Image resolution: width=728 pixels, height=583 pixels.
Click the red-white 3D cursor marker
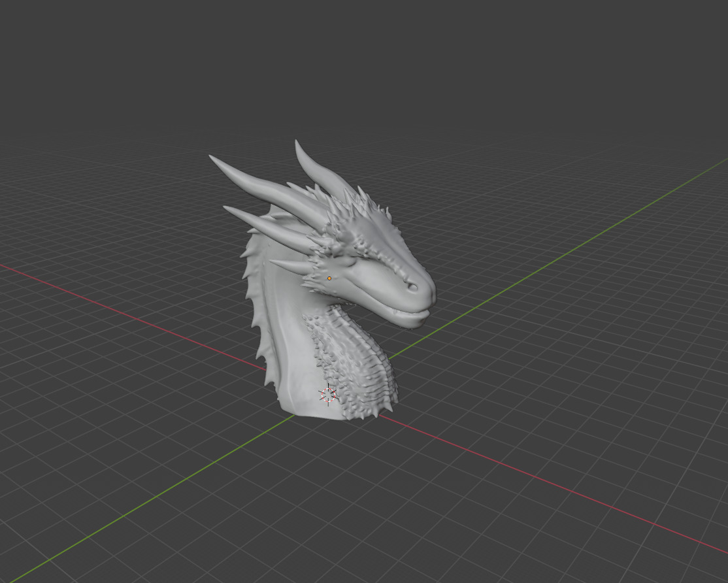click(328, 395)
